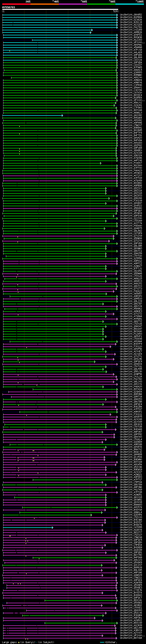Click the UniRef100_C6SY24 label
Image resolution: width=146 pixels, height=644 pixels.
coord(131,60)
